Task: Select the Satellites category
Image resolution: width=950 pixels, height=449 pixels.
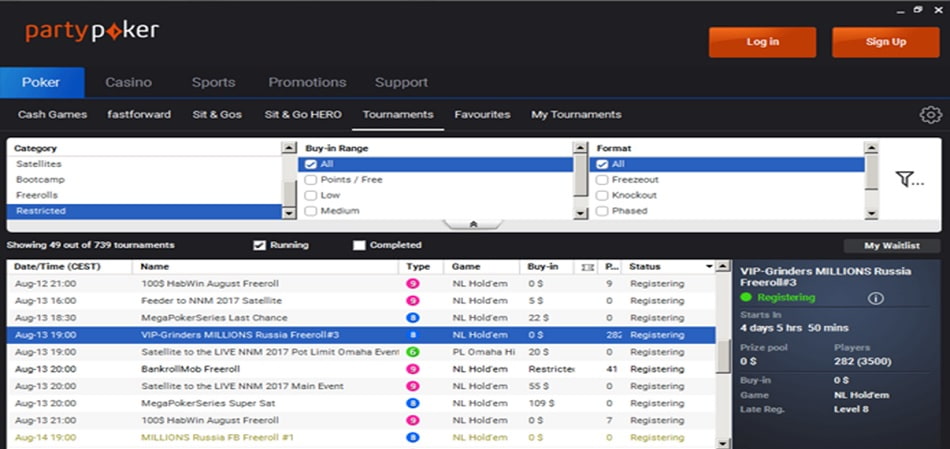Action: tap(144, 164)
